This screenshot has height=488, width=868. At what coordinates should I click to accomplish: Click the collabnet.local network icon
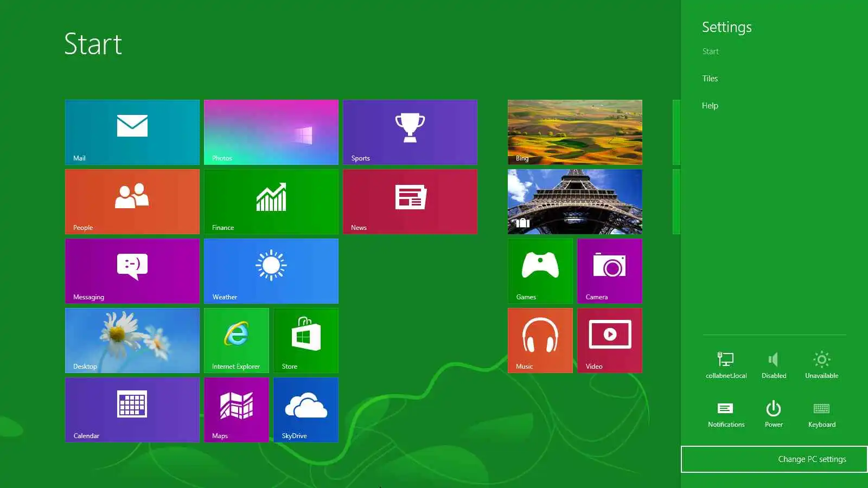click(x=726, y=365)
